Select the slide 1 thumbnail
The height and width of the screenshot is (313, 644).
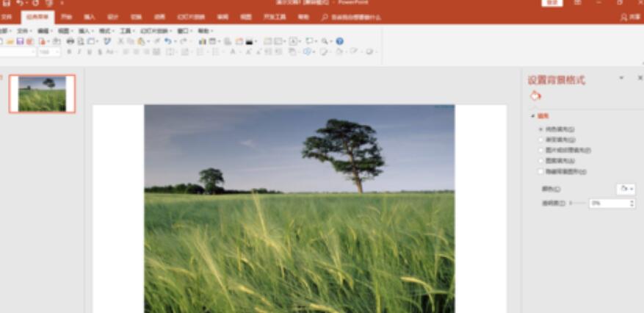pos(42,93)
